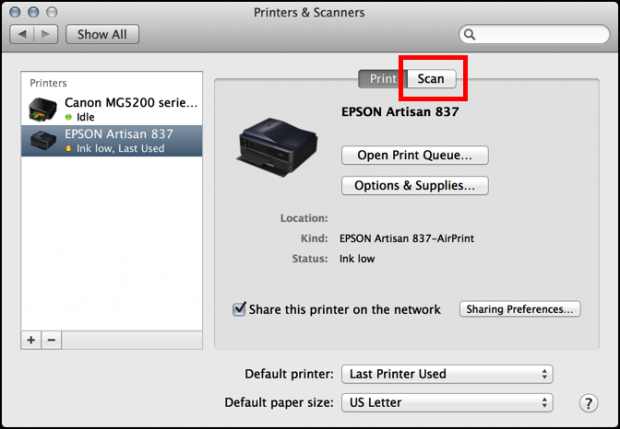Click the large EPSON Artisan 837 image
This screenshot has height=429, width=620.
coord(277,147)
